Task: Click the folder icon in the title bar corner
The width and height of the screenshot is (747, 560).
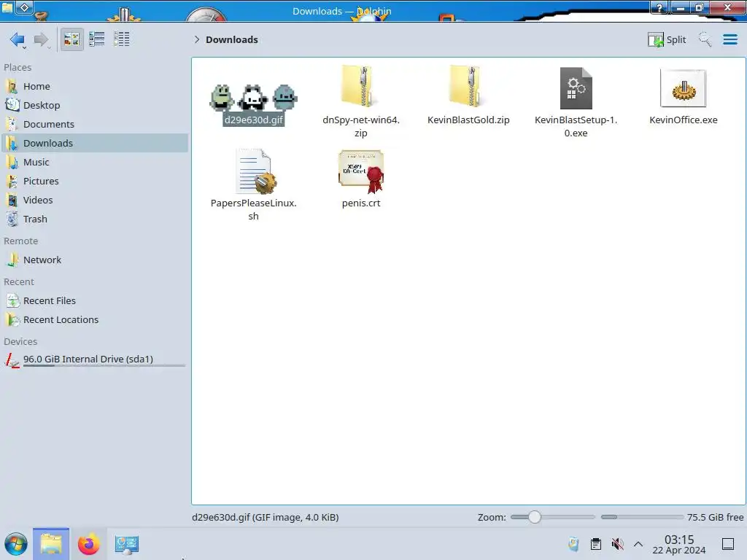Action: coord(7,7)
